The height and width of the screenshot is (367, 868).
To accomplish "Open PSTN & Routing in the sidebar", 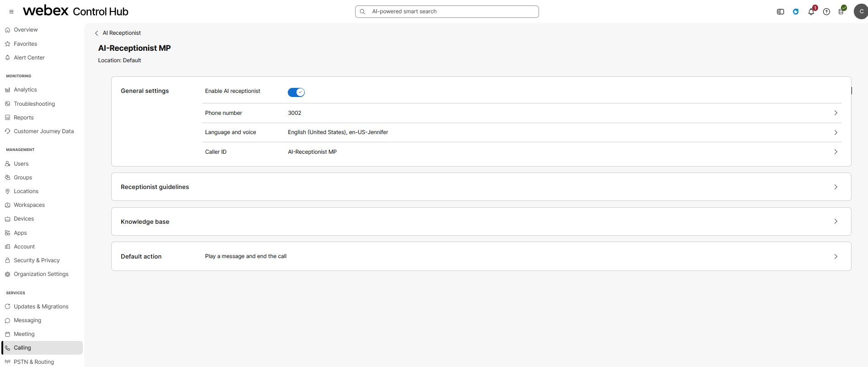I will click(34, 362).
